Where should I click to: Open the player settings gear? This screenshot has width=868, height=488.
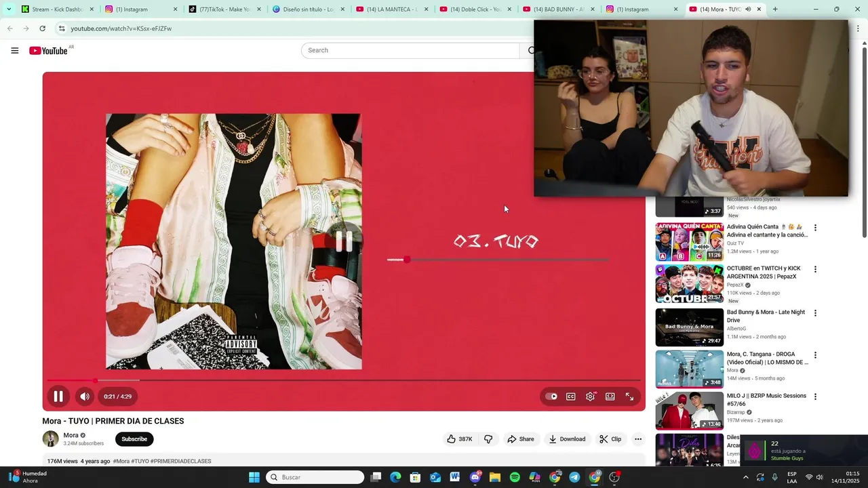590,396
